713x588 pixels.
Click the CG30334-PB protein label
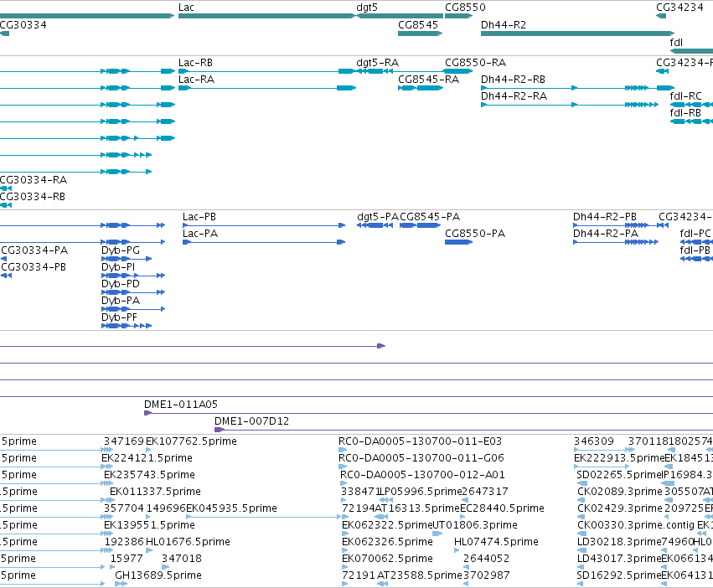(34, 267)
